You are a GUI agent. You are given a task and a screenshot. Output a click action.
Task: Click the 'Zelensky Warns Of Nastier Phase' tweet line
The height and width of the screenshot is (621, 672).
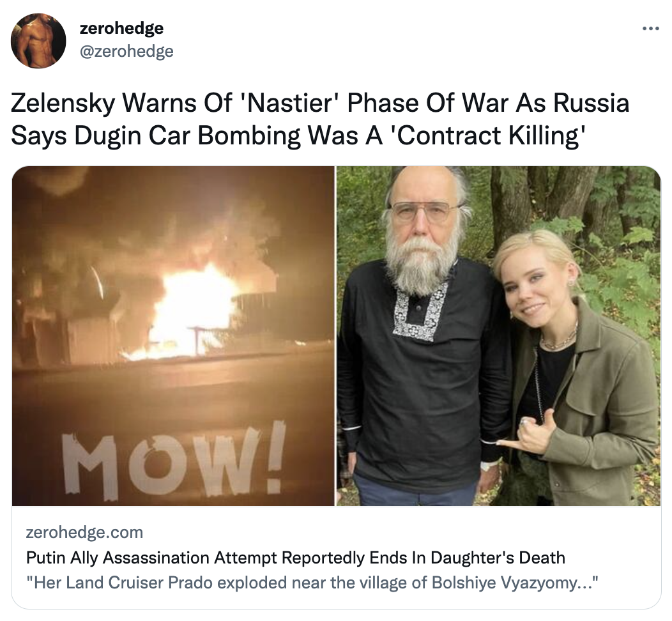(x=320, y=103)
